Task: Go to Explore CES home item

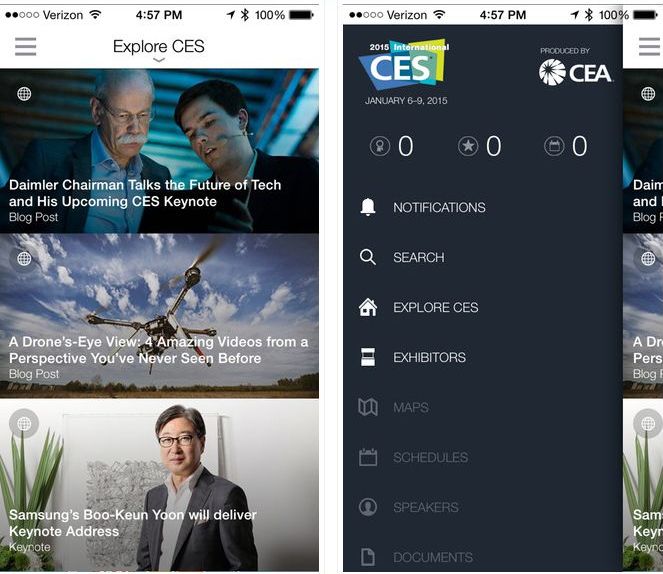Action: pos(419,307)
